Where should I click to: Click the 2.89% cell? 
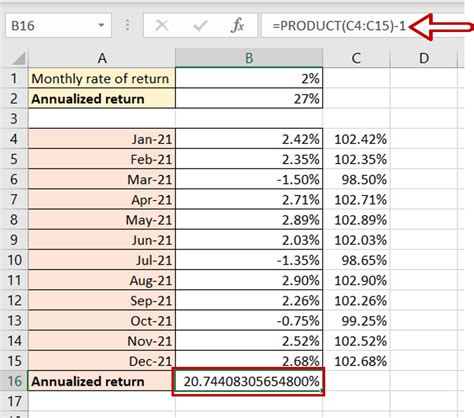249,220
